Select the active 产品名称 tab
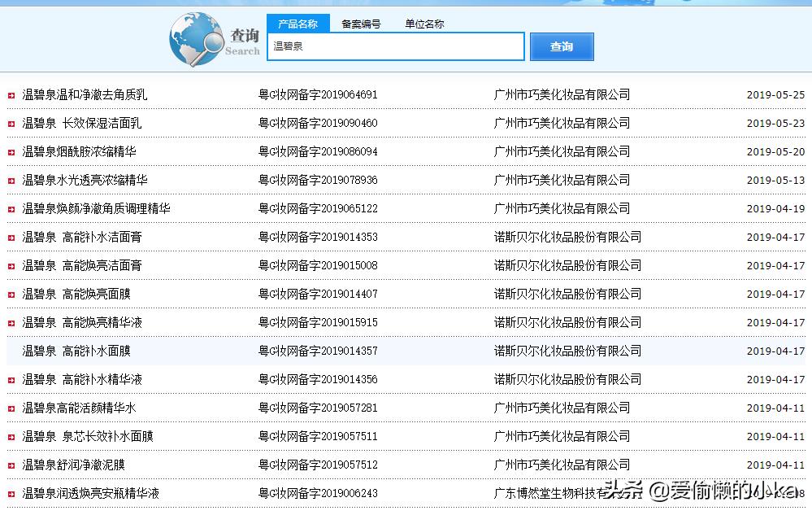Viewport: 812px width, 515px height. (299, 24)
